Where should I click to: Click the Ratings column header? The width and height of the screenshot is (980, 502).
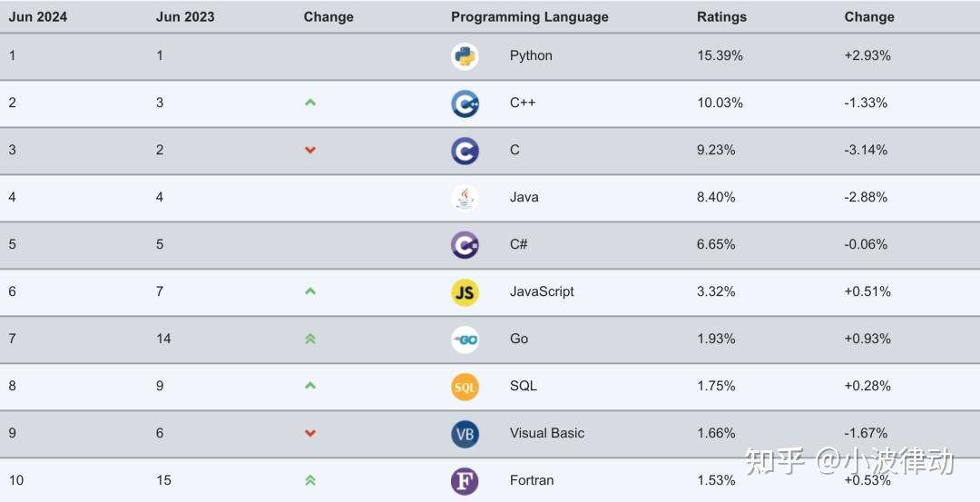(721, 17)
